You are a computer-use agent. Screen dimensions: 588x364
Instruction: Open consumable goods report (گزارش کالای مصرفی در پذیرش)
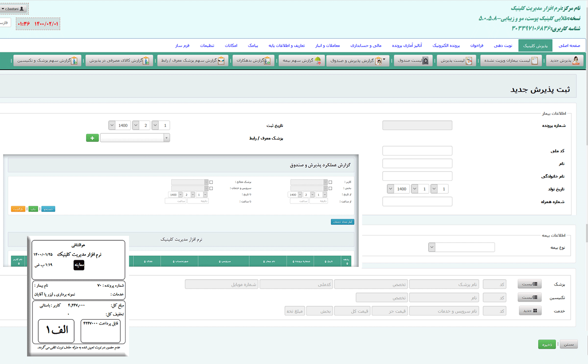tap(119, 61)
